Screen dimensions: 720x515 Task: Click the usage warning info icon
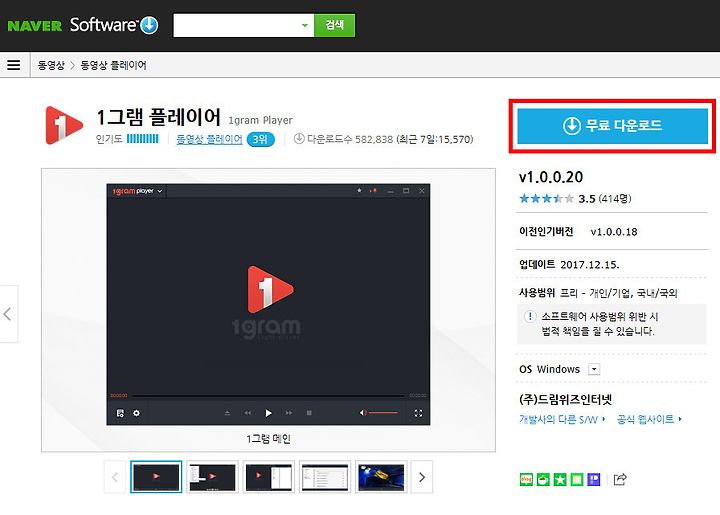[x=530, y=316]
